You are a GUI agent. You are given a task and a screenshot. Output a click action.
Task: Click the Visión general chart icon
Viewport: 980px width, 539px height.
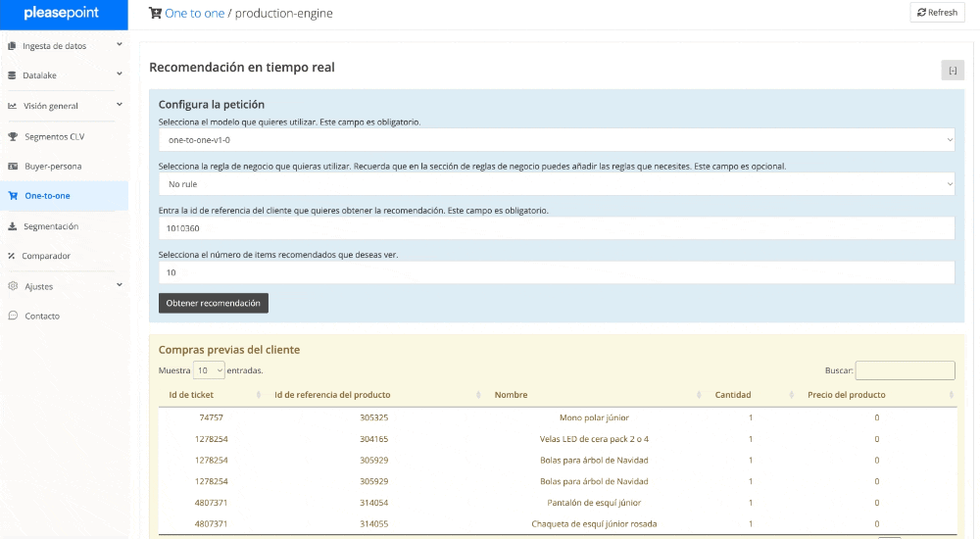click(x=12, y=106)
